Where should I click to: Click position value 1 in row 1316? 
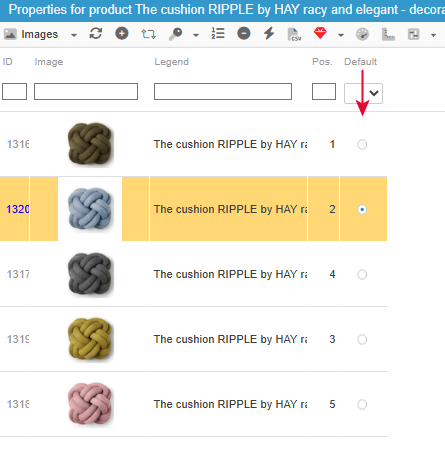(x=332, y=144)
